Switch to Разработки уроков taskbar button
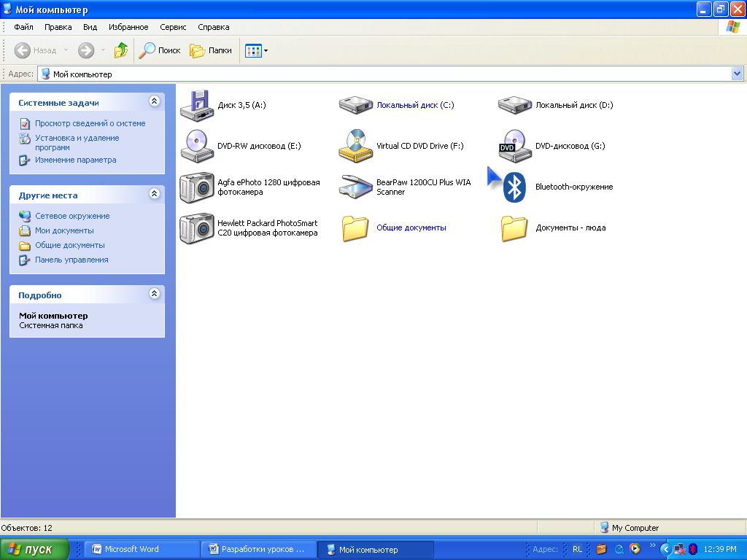This screenshot has width=747, height=560. coord(259,549)
